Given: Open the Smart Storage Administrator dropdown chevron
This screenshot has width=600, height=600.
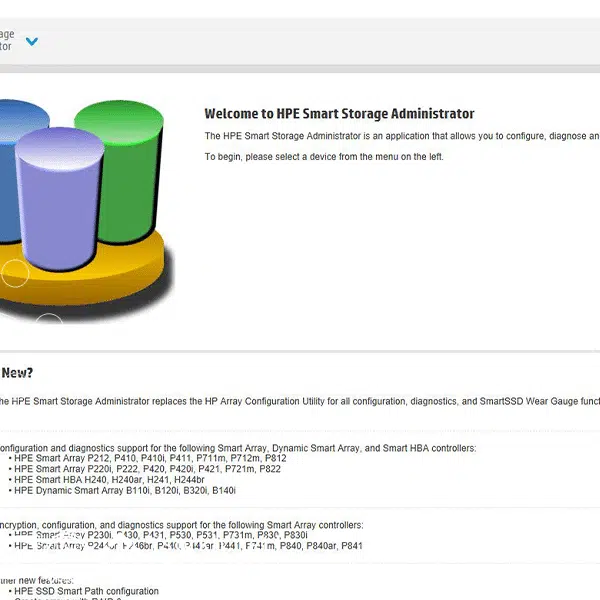Looking at the screenshot, I should [32, 42].
